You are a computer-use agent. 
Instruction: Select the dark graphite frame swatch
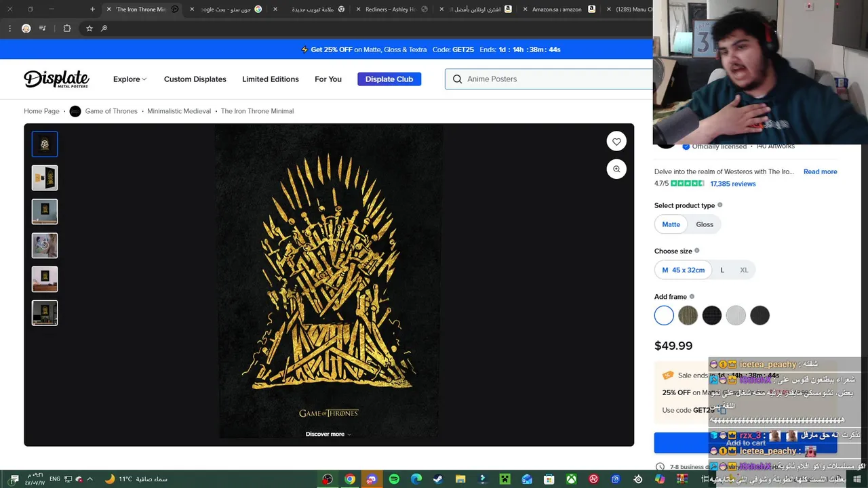tap(759, 315)
